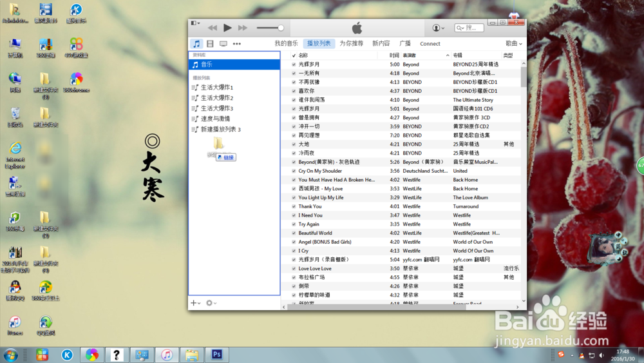
Task: Click the system tray volume icon
Action: click(601, 355)
